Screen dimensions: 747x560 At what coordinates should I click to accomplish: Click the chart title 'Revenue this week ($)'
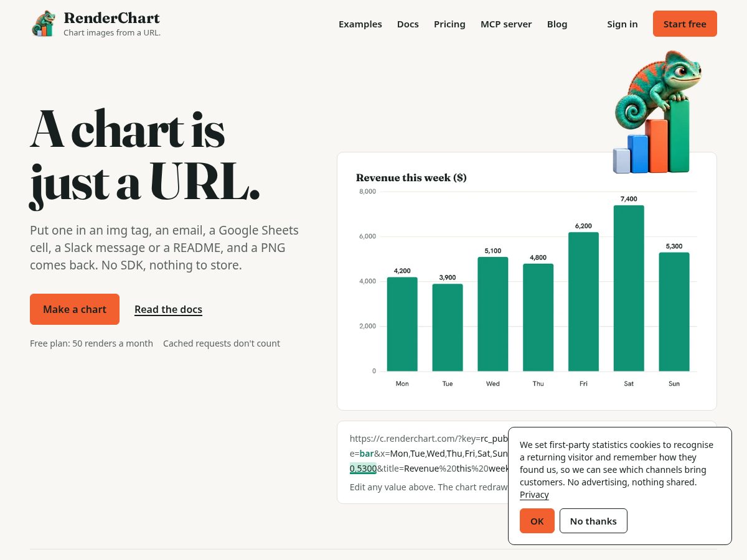pyautogui.click(x=411, y=177)
